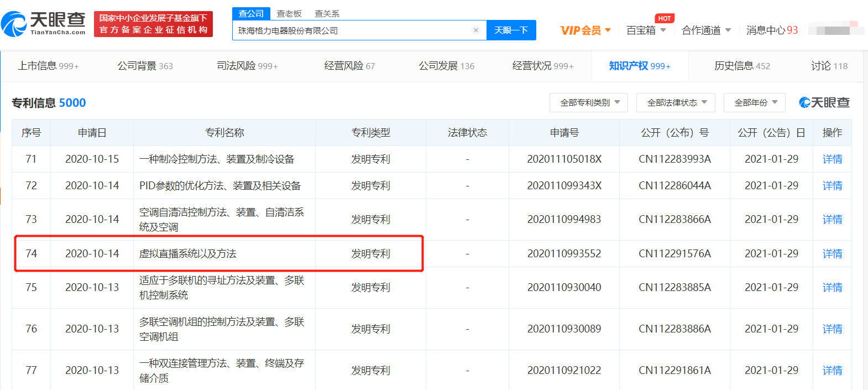Click the TianYanCha logo in header
Screen dimensions: 868x390
tap(44, 24)
